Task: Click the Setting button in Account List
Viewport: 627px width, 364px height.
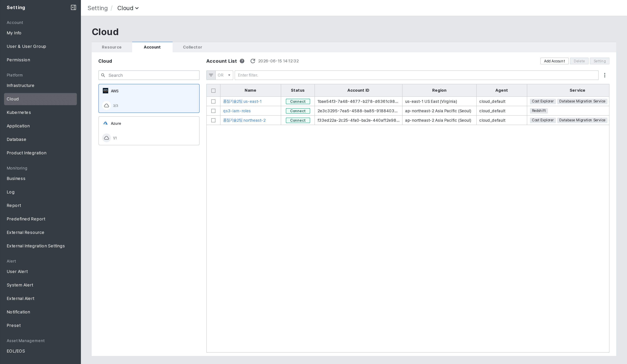Action: coord(600,61)
